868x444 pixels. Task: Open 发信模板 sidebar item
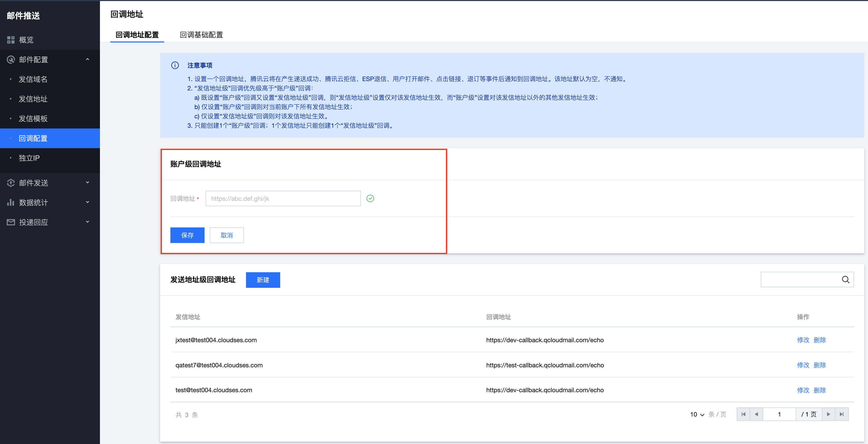click(x=50, y=119)
